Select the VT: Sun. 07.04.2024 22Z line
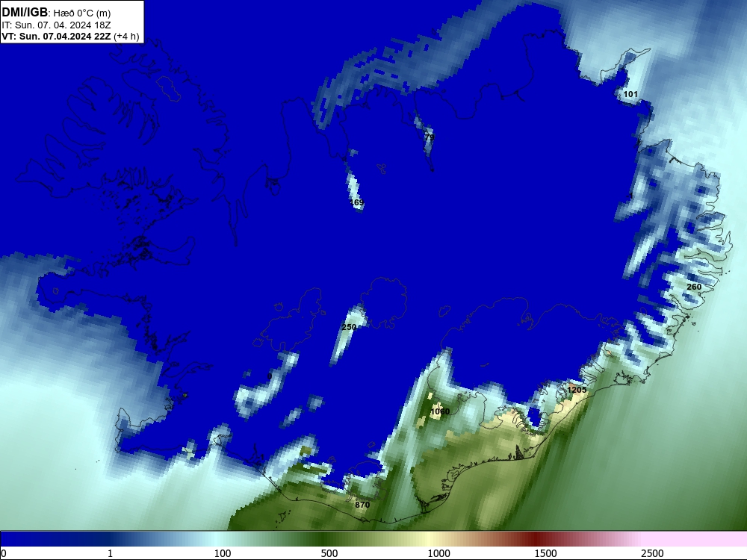The image size is (747, 560). tap(70, 36)
